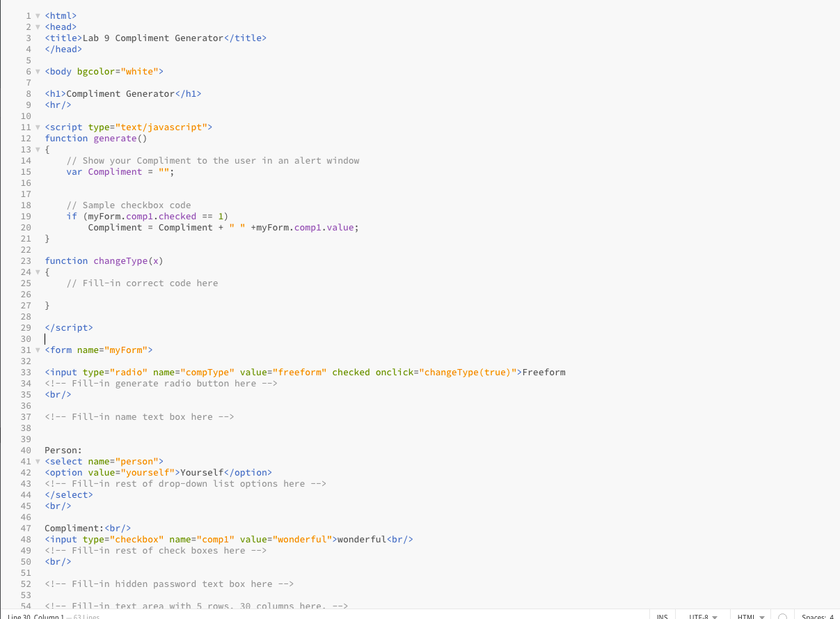Collapse the script tag block
Viewport: 840px width, 619px height.
(38, 127)
